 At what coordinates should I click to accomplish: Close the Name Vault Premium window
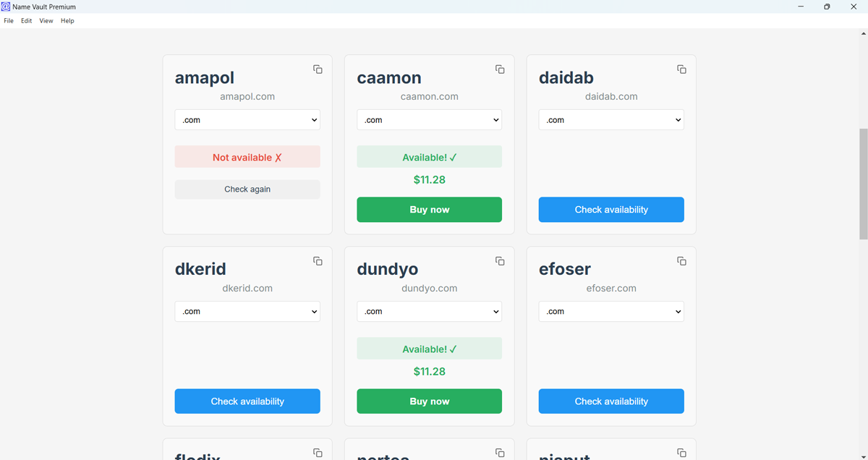pos(854,7)
